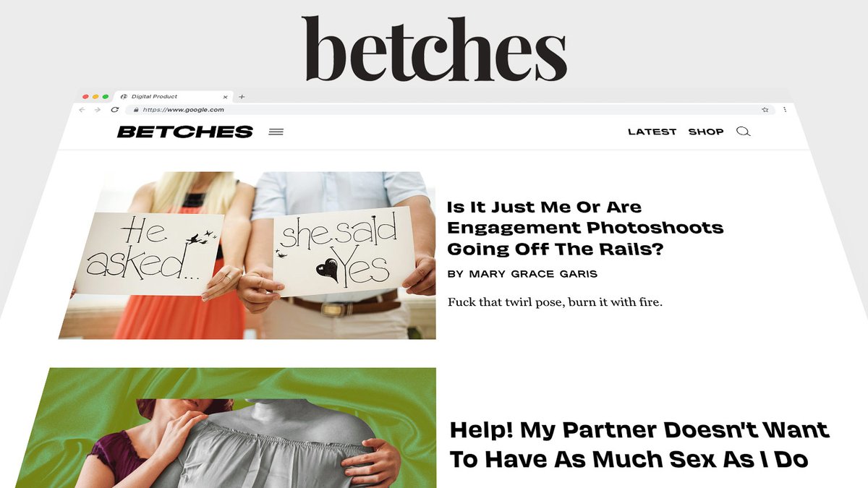
Task: Open new tab with plus icon
Action: click(242, 96)
